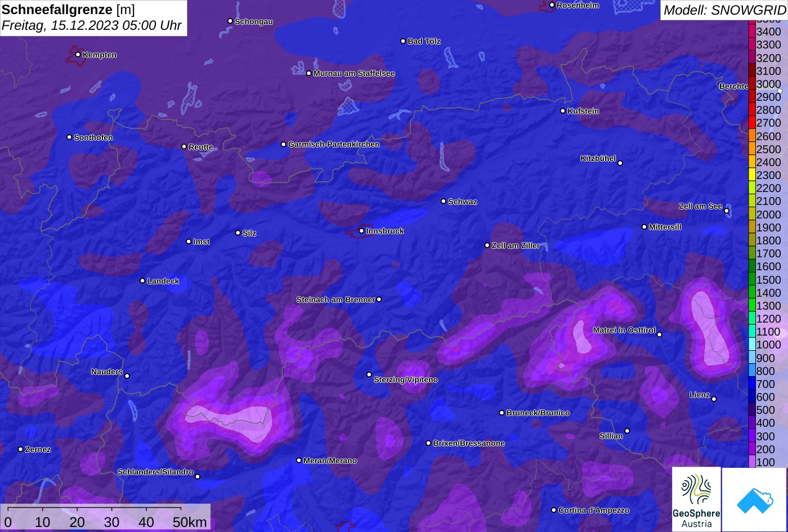The image size is (788, 532).
Task: Click the Innsbruck city marker dot
Action: pyautogui.click(x=361, y=231)
